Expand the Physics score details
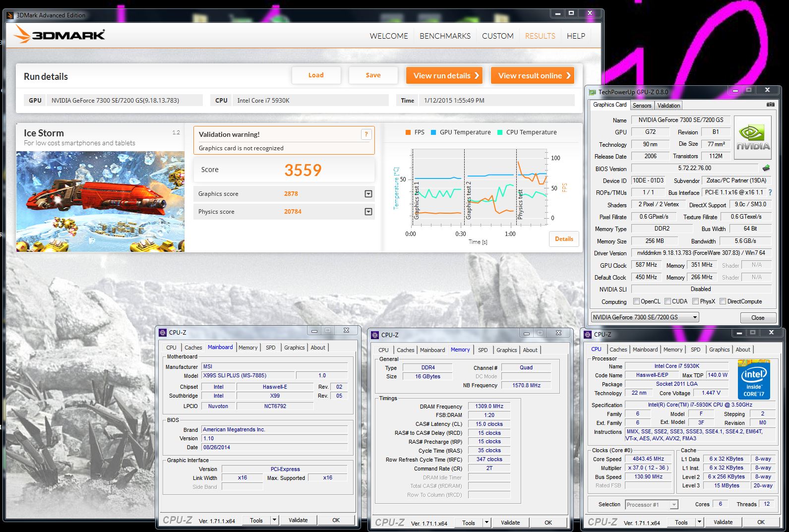 368,212
